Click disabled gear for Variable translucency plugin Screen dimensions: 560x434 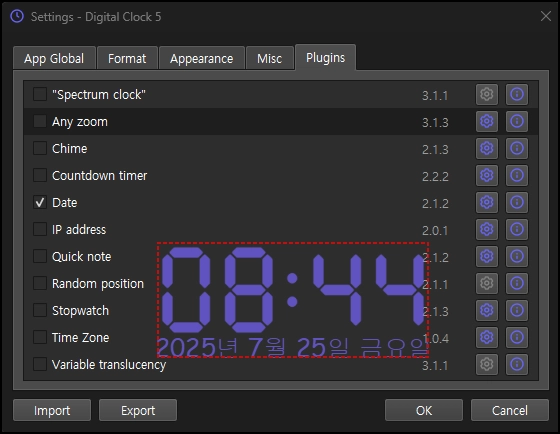pos(486,364)
